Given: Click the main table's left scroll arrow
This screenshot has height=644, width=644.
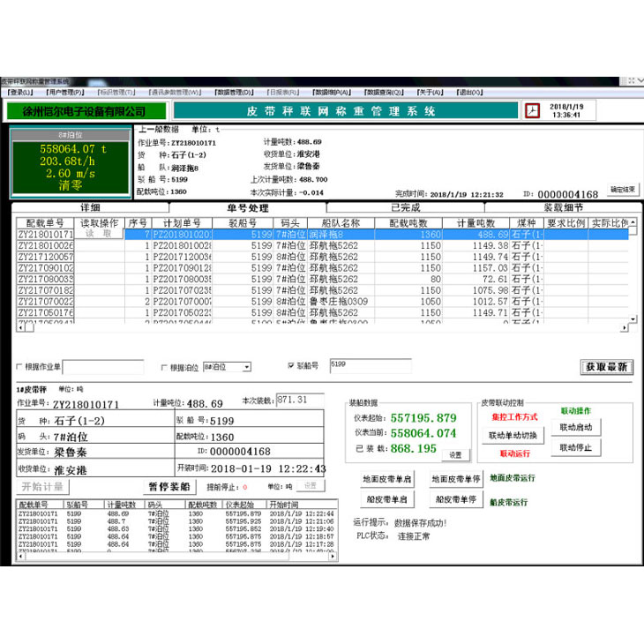Looking at the screenshot, I should [x=20, y=327].
